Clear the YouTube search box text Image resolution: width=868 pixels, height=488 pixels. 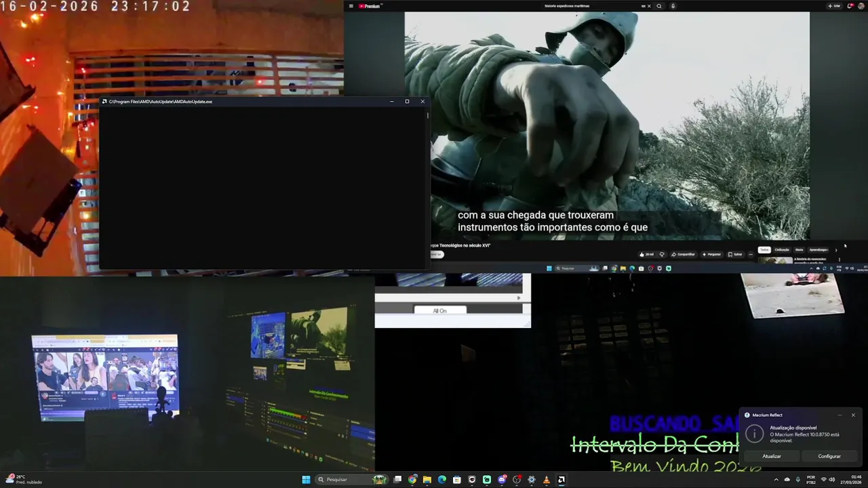click(649, 6)
